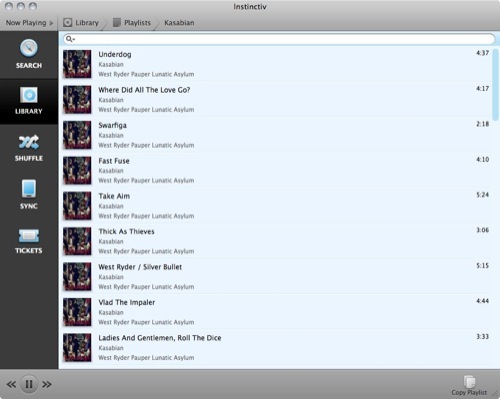Click album art of Fast Fuse
Viewport: 500px width, 399px height.
point(77,170)
